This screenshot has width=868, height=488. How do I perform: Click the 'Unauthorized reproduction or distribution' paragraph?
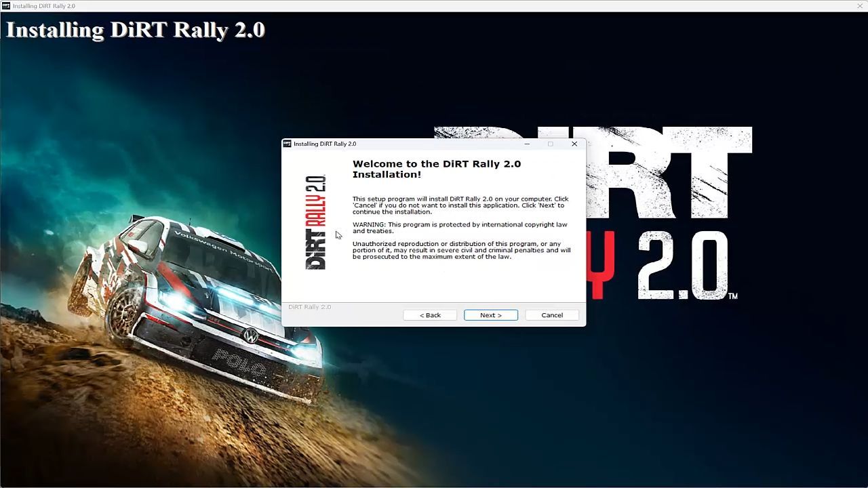coord(461,250)
